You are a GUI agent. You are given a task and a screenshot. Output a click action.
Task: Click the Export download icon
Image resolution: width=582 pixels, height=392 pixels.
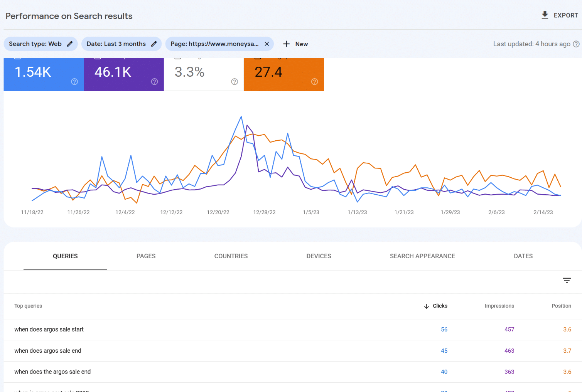coord(545,15)
